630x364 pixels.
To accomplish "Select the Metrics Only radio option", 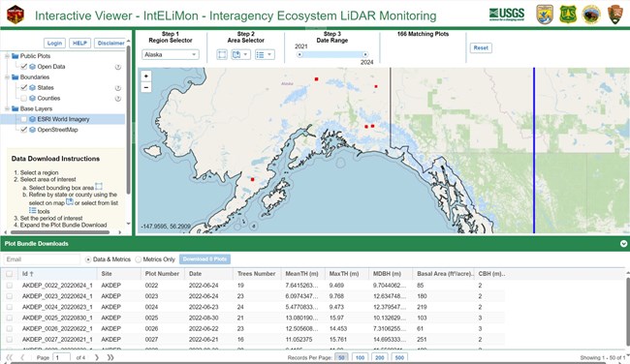I will click(139, 259).
